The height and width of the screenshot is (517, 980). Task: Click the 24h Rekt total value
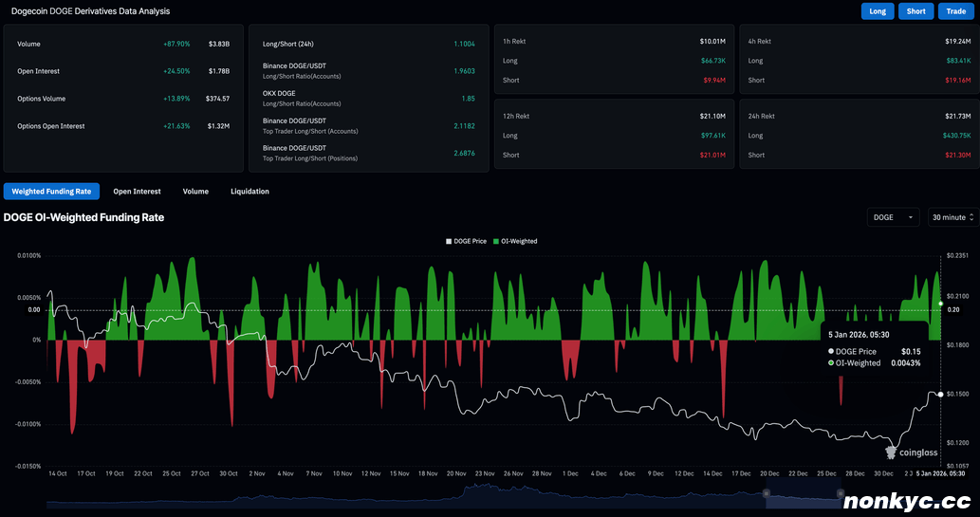955,115
